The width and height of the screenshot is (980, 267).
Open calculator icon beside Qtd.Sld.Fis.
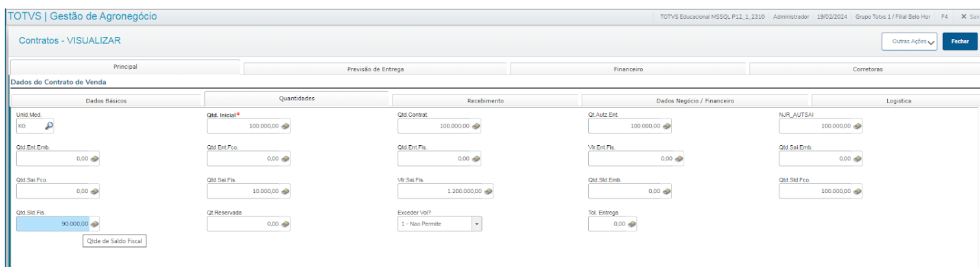click(95, 224)
